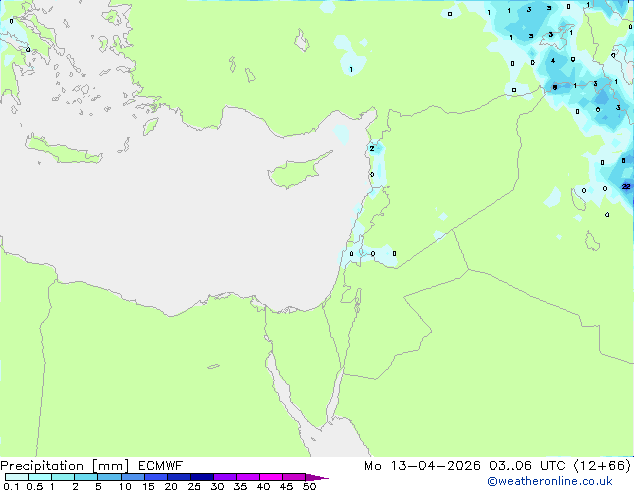Open the weatheronline.co.uk copyright link
Image resolution: width=634 pixels, height=490 pixels.
point(550,481)
